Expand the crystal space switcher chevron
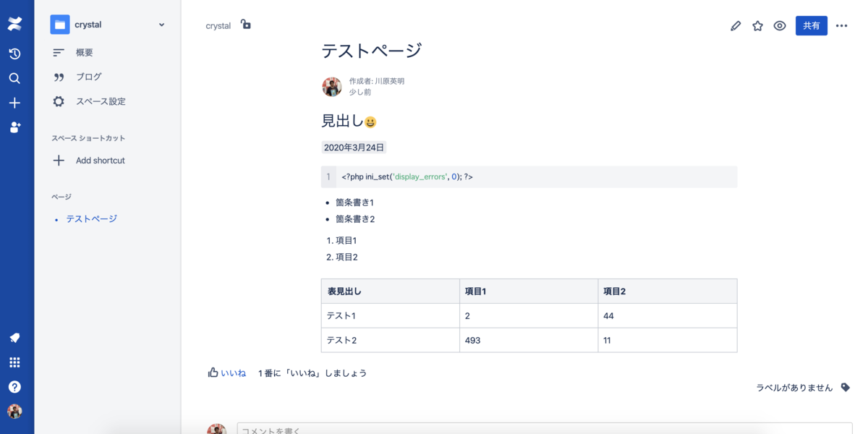 coord(161,24)
